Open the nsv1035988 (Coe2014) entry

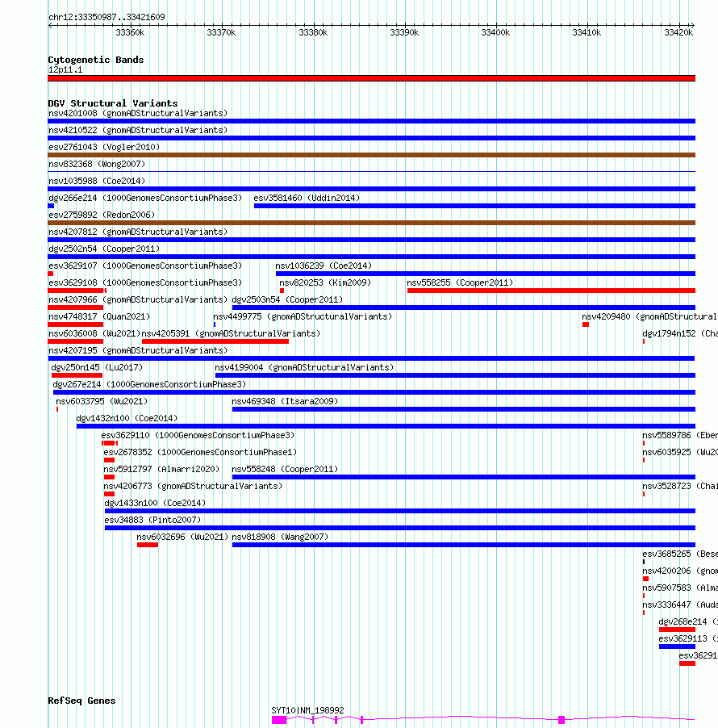(x=97, y=181)
